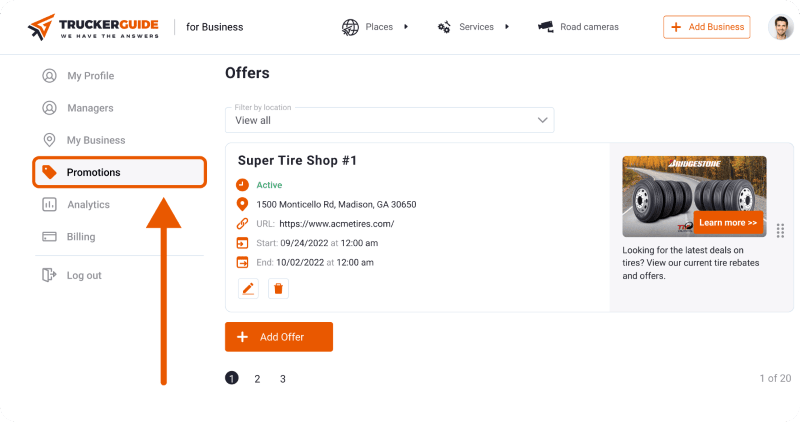Click the Offers page heading
The width and height of the screenshot is (800, 422).
[247, 73]
